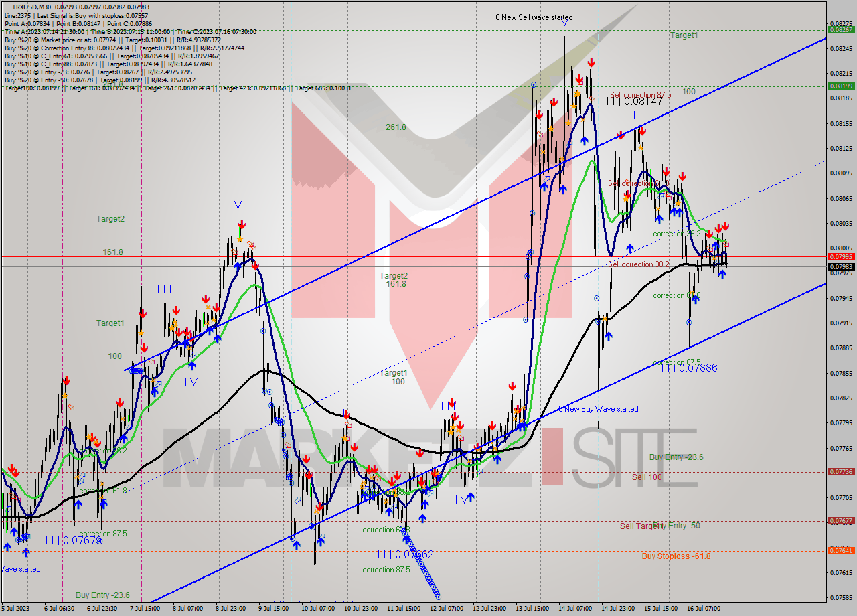The height and width of the screenshot is (616, 857).
Task: Select the '261.8' Fibonacci label
Action: coord(396,127)
